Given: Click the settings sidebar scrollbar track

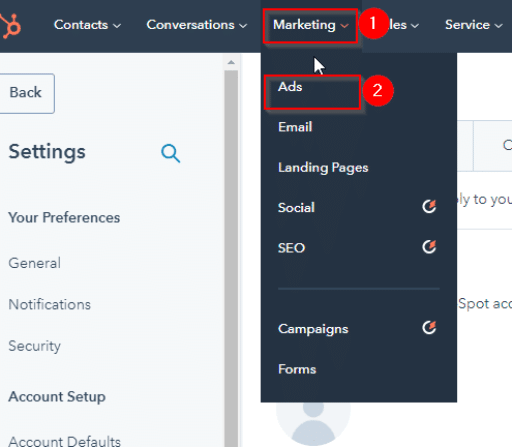Looking at the screenshot, I should [x=231, y=258].
